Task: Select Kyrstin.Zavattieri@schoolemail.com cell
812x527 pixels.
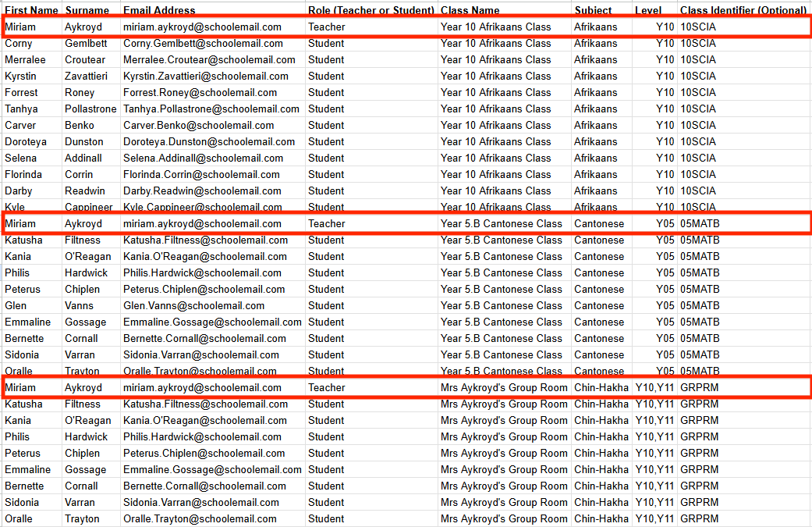Action: (212, 77)
